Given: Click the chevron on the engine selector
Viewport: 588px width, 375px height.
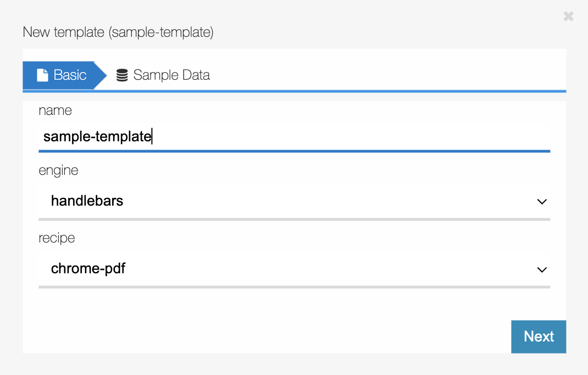Looking at the screenshot, I should click(542, 202).
